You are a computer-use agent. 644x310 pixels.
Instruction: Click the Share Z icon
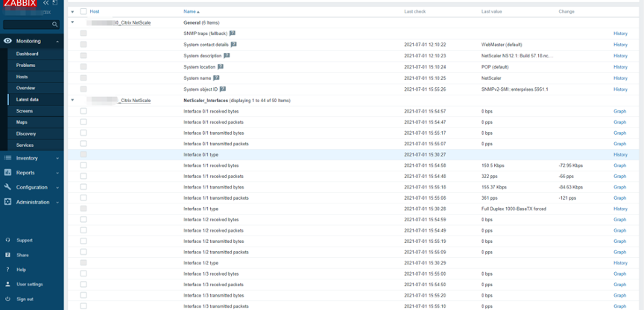click(x=7, y=255)
